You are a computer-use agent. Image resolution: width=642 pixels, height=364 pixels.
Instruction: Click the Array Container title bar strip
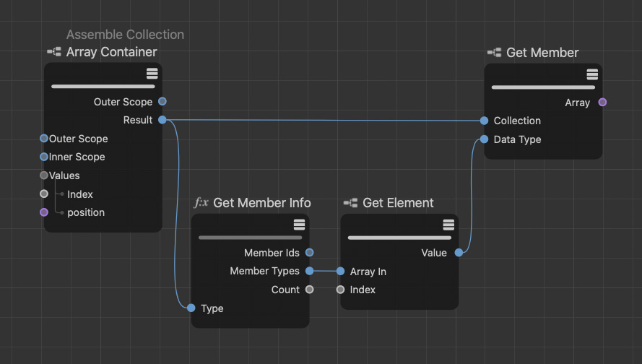tap(103, 87)
